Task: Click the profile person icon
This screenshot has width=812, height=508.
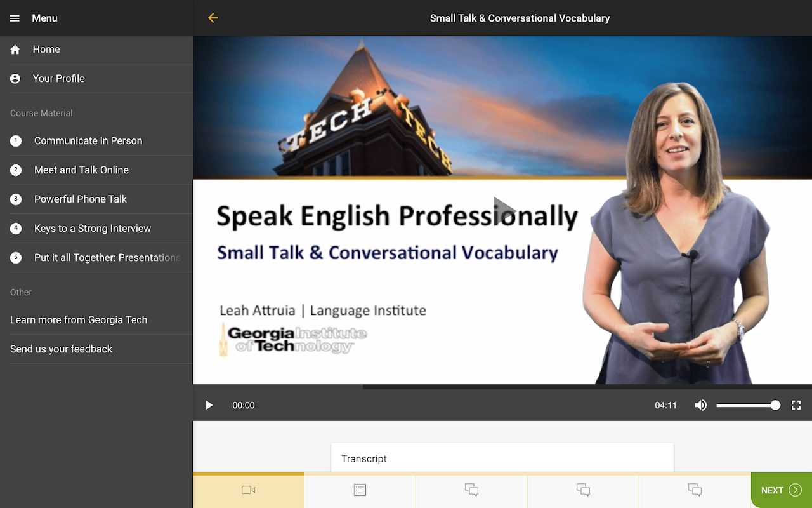Action: [15, 79]
